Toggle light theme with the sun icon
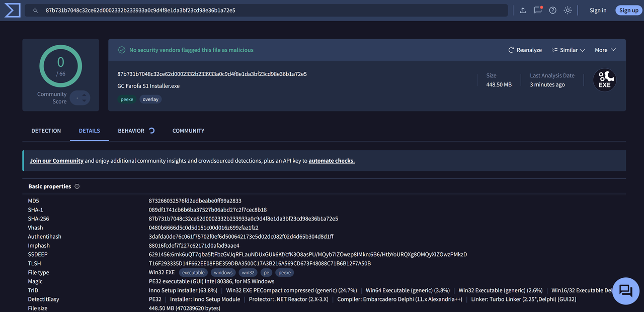Viewport: 644px width, 312px height. 568,10
